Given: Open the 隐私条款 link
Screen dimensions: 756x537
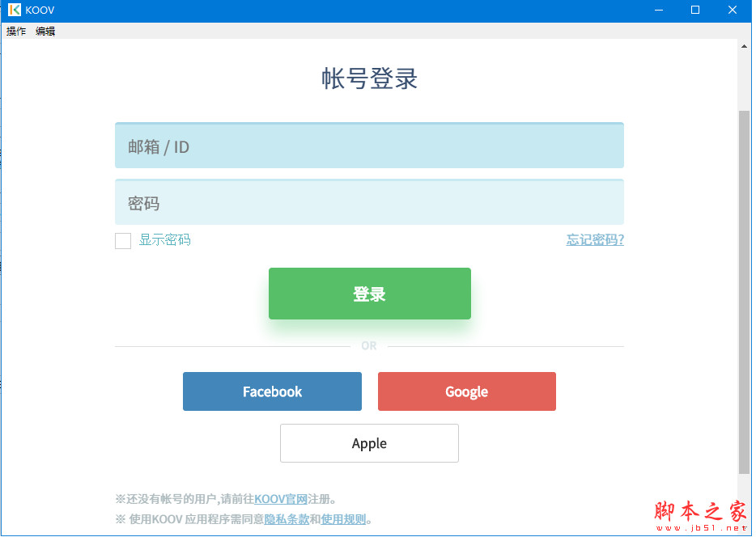Looking at the screenshot, I should click(x=287, y=519).
